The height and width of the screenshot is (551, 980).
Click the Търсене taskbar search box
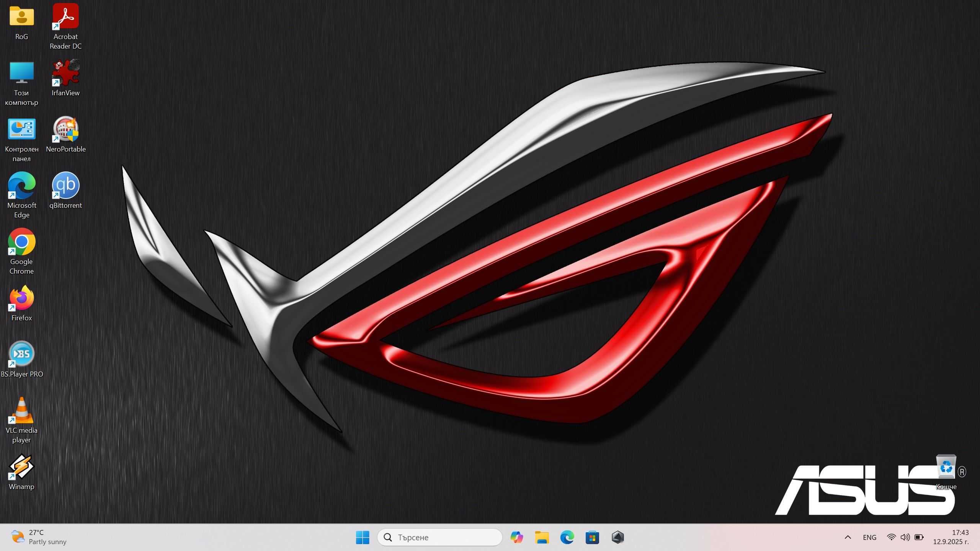click(439, 537)
